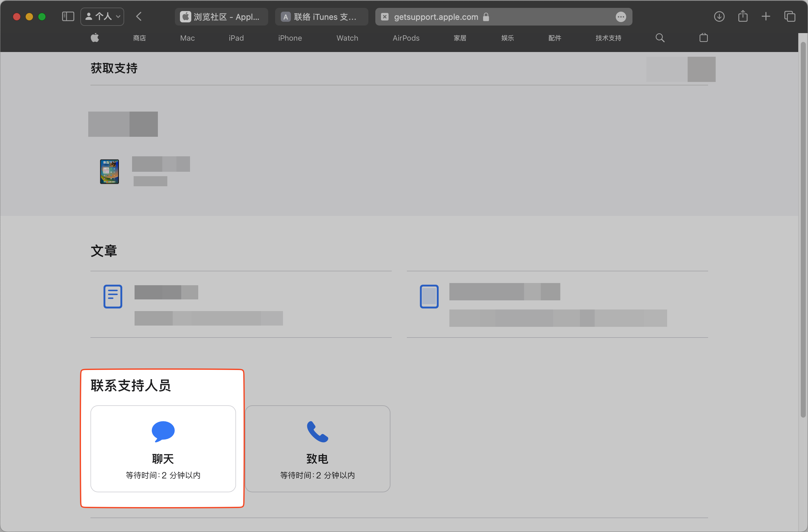Switch to 浏览社区 - Apple tab
Image resolution: width=808 pixels, height=532 pixels.
[x=221, y=17]
